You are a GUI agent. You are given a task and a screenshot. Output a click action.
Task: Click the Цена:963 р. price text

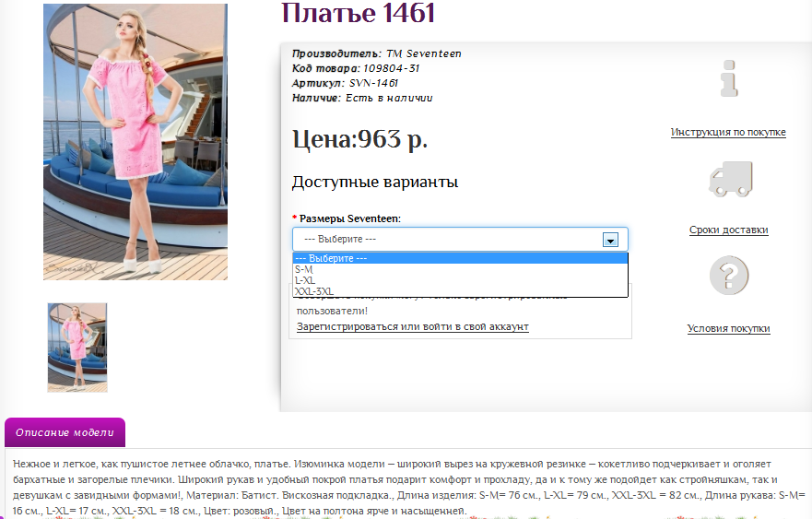(359, 139)
